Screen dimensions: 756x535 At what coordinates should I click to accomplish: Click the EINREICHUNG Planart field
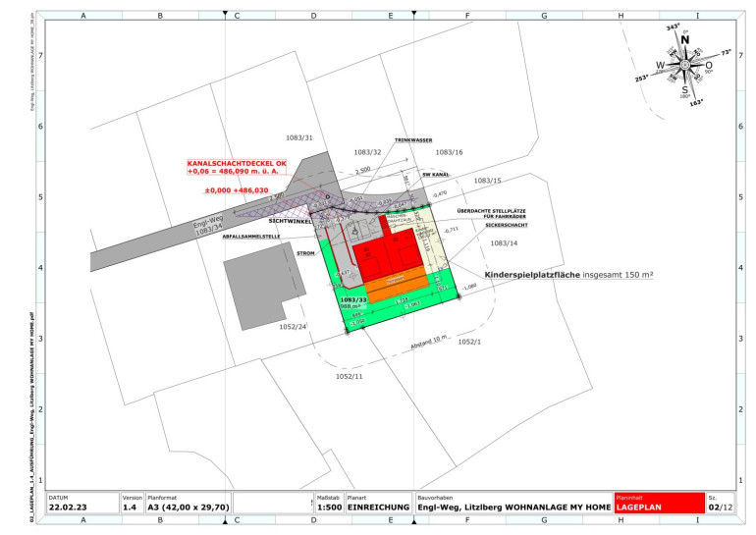[378, 507]
